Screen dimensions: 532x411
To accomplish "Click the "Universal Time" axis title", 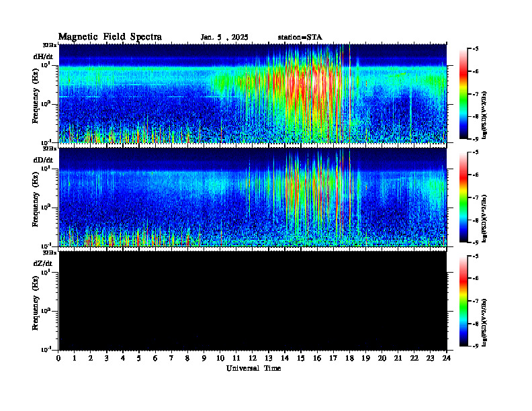I will point(253,368).
